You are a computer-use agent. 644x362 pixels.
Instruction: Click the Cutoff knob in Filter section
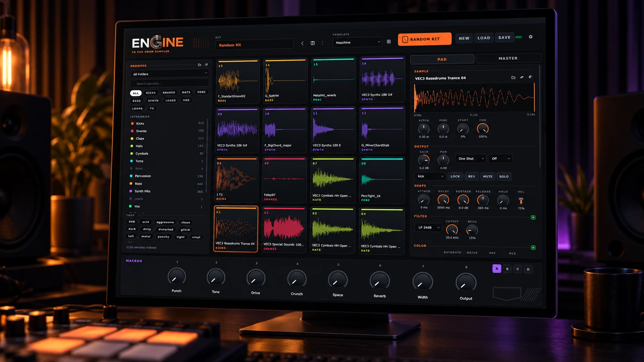[452, 230]
